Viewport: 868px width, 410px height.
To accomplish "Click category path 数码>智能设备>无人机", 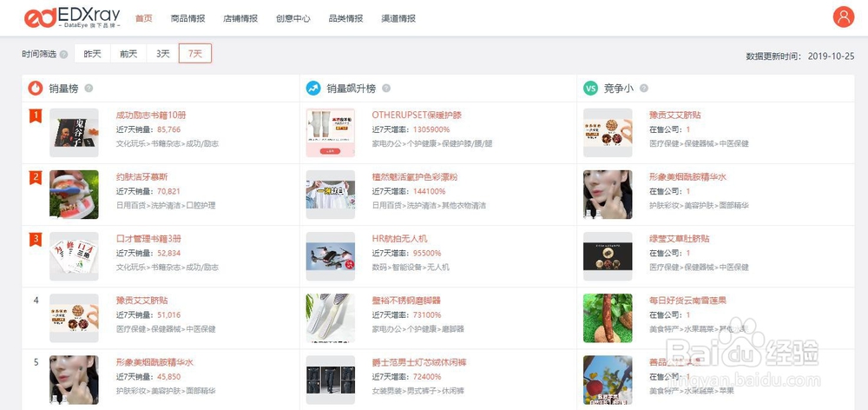I will (x=411, y=267).
